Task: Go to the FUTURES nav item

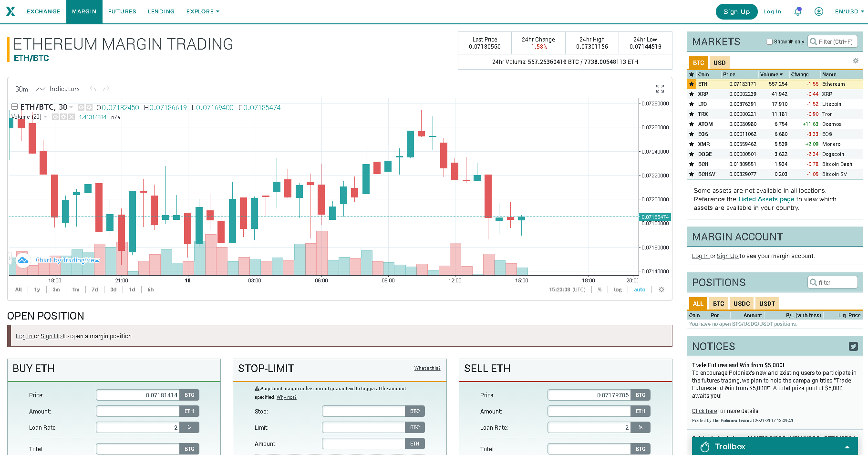Action: (x=122, y=11)
